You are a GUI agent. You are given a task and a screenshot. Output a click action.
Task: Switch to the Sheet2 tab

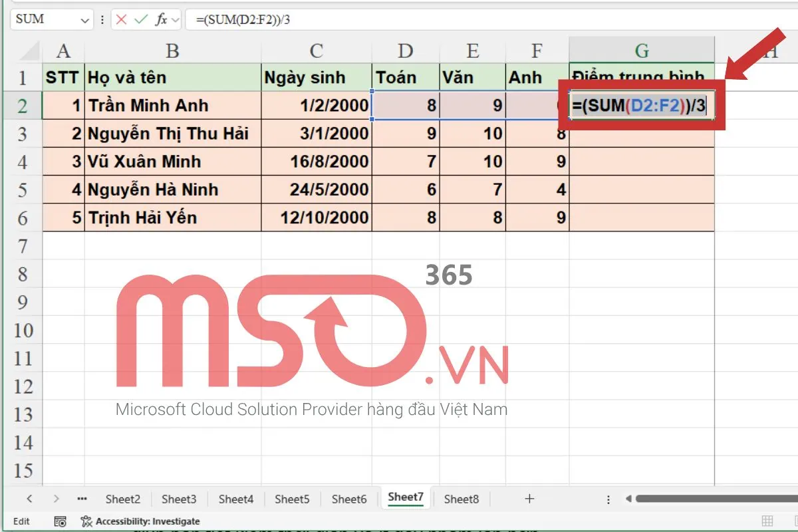point(123,498)
